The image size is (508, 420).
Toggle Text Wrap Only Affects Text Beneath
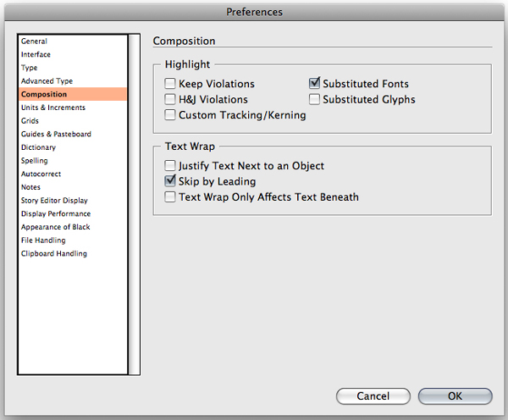point(170,196)
